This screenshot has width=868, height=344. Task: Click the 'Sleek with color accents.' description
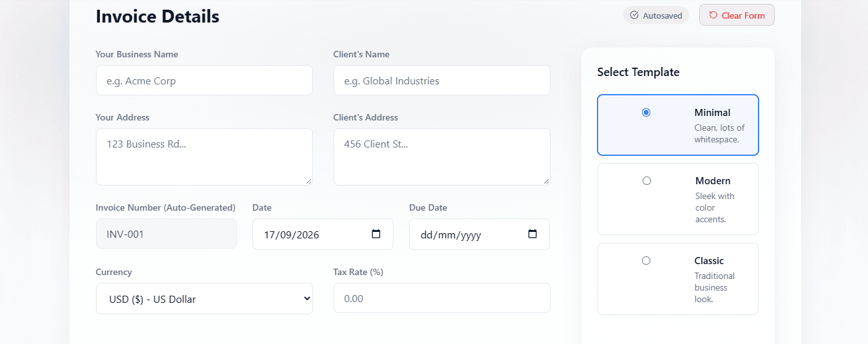715,207
